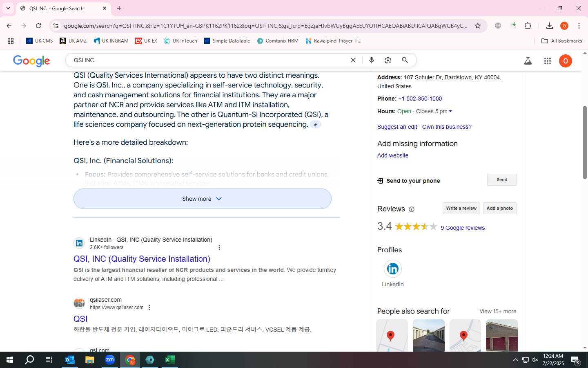The width and height of the screenshot is (588, 368).
Task: Open Outlook from the taskbar
Action: [x=70, y=360]
